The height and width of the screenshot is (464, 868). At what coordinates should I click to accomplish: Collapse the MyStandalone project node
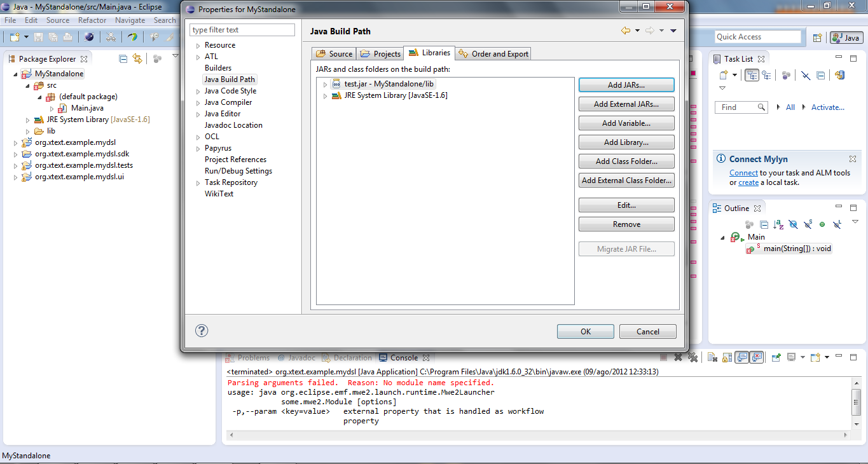pyautogui.click(x=15, y=74)
